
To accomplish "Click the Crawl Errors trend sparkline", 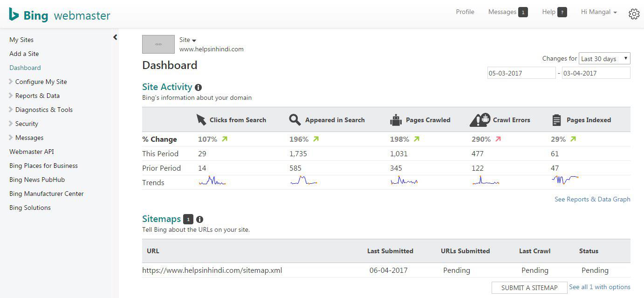I will (486, 181).
